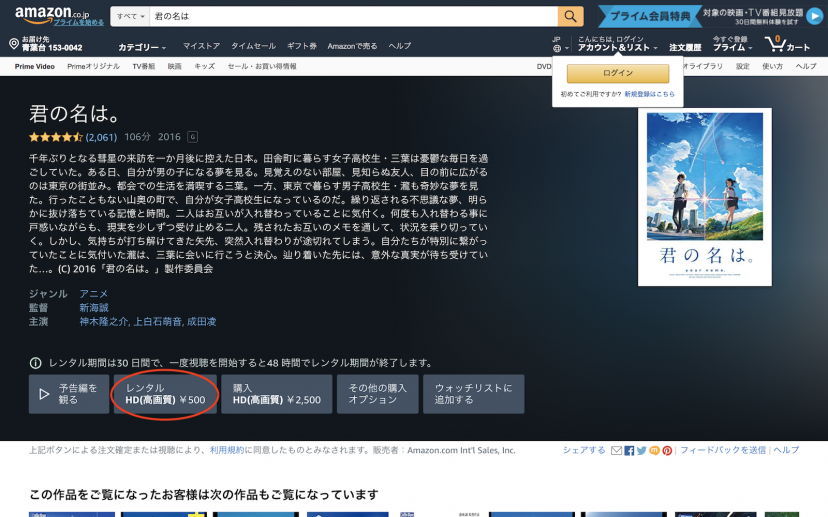Click ヘルプ link beside feedback link
Viewport: 828px width, 517px height.
(x=786, y=450)
